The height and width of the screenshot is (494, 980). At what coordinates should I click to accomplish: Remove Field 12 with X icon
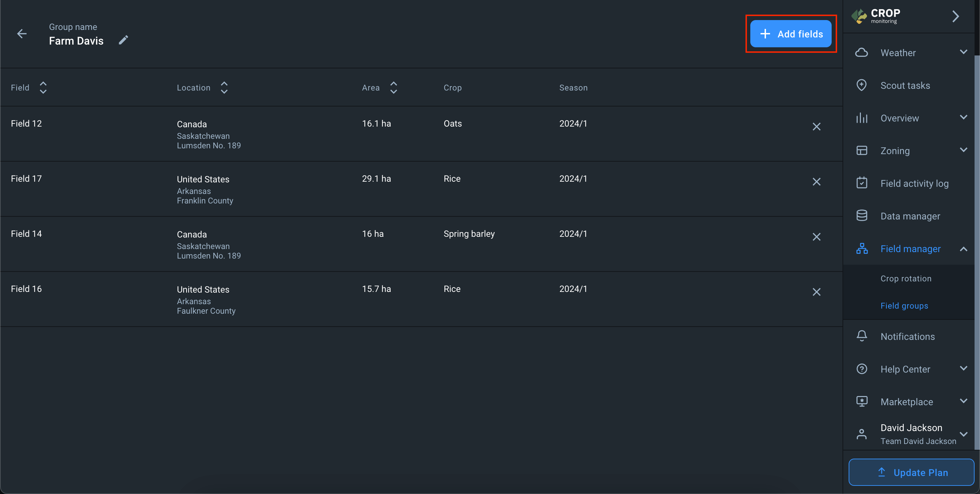point(816,127)
